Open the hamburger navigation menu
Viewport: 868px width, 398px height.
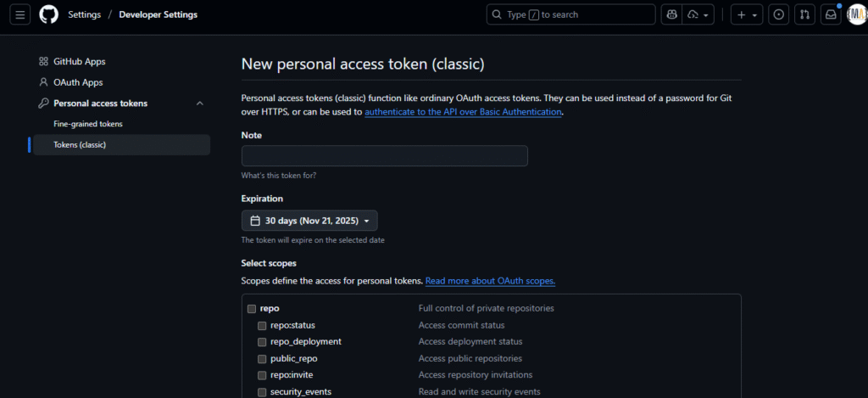coord(20,15)
